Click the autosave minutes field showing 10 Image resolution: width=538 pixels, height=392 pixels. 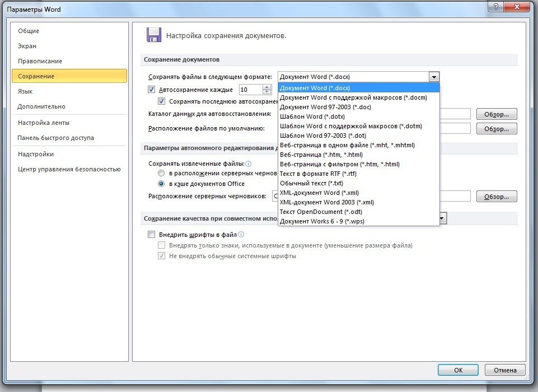coord(251,90)
